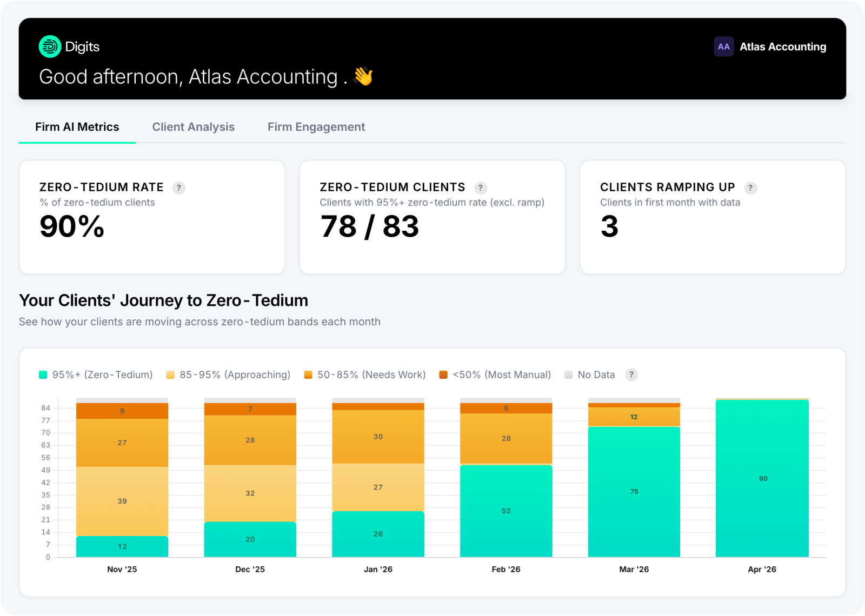Toggle the 95%+ (Zero-Tedium) legend swatch

click(43, 375)
